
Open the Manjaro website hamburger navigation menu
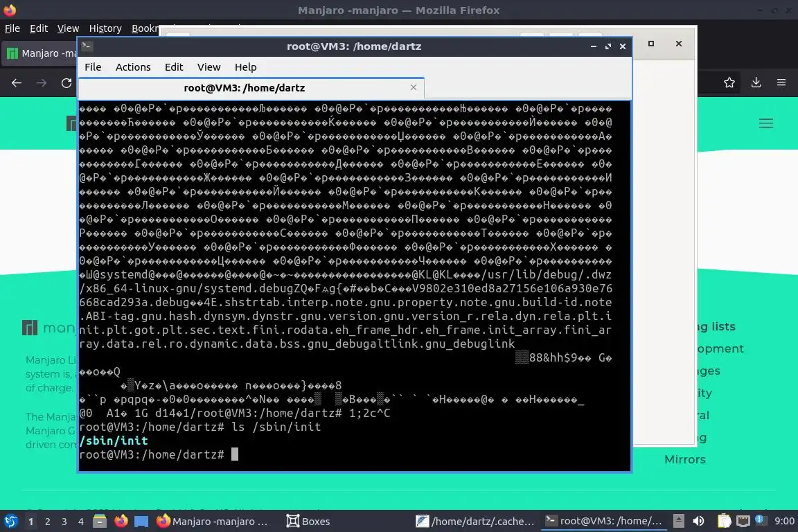(766, 124)
